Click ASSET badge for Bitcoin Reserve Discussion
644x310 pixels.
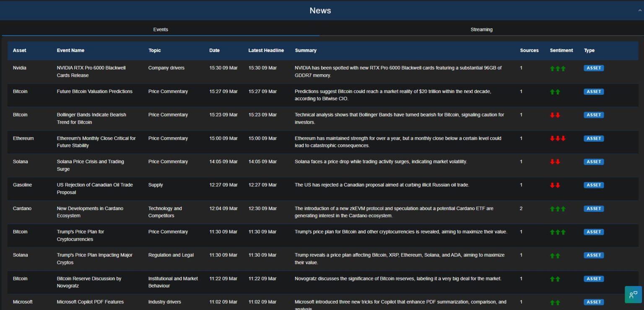tap(594, 279)
